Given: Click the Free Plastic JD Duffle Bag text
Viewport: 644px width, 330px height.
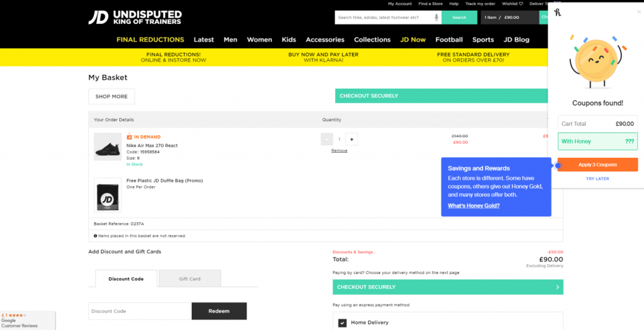Looking at the screenshot, I should (x=165, y=180).
